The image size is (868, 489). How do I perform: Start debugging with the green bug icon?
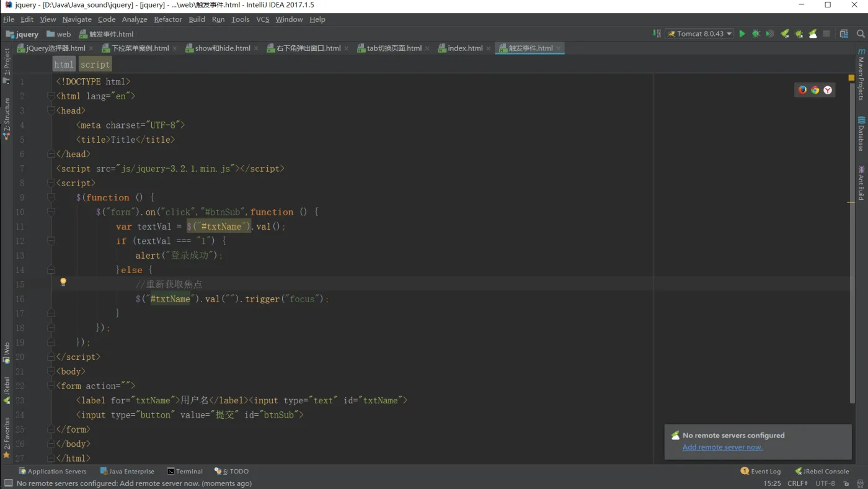(x=756, y=34)
